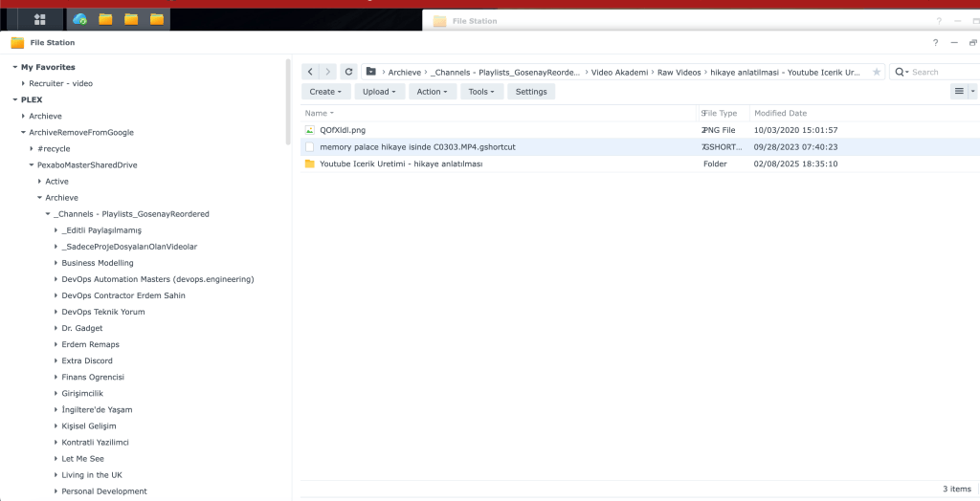Image resolution: width=980 pixels, height=501 pixels.
Task: Expand the #recycle tree node
Action: (x=32, y=149)
